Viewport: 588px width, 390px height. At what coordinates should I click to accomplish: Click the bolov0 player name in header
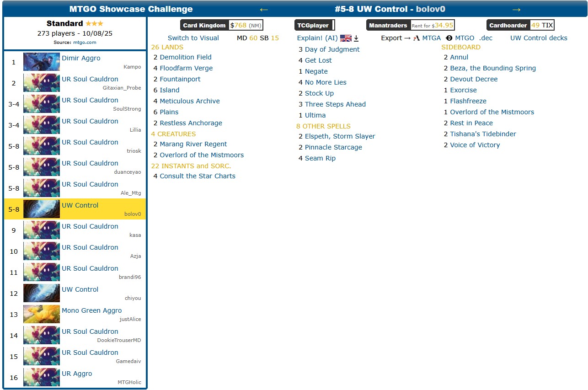[431, 9]
